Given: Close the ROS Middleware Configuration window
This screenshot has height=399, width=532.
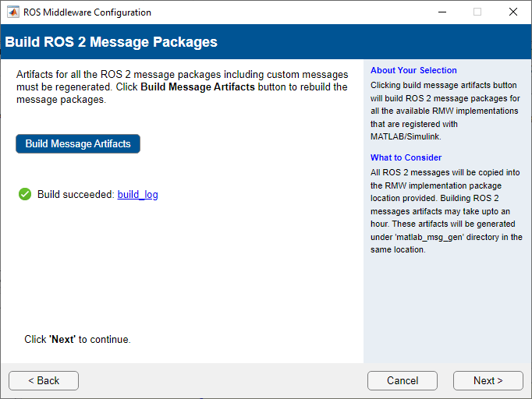Looking at the screenshot, I should point(512,12).
